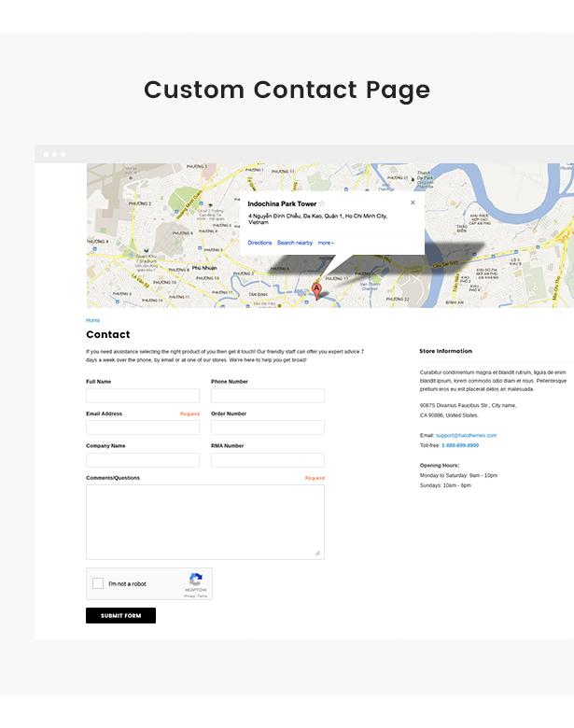
Task: Select the Phone Number field
Action: pos(268,396)
